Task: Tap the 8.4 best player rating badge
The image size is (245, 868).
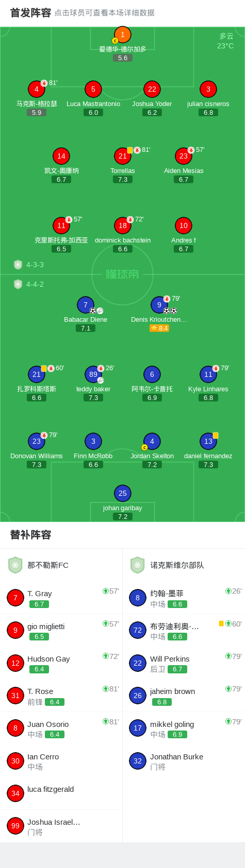Action: click(159, 328)
